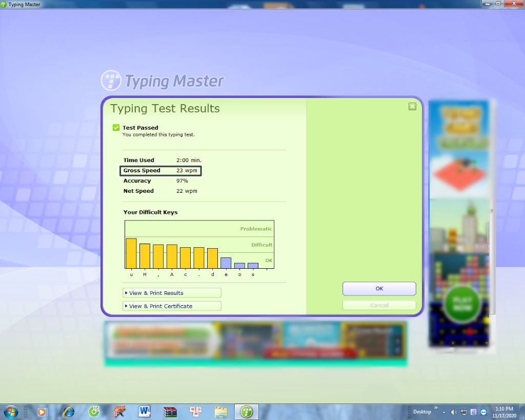Click the Desktop toolbar label

click(x=422, y=412)
